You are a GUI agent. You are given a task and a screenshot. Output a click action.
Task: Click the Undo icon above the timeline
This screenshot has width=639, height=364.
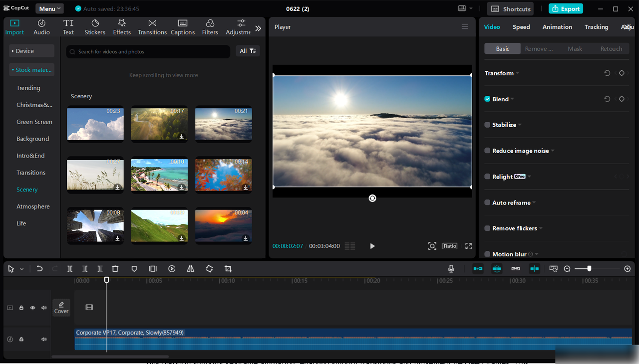tap(39, 269)
